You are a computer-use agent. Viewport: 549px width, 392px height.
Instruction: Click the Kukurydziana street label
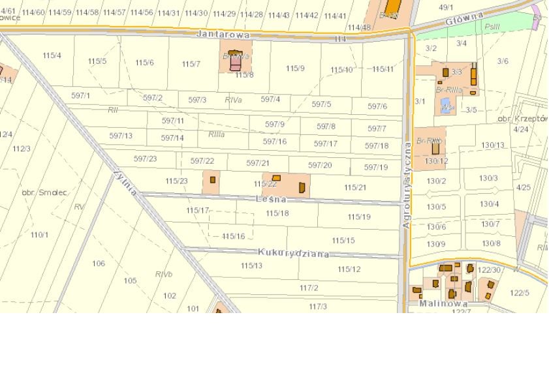coord(293,253)
